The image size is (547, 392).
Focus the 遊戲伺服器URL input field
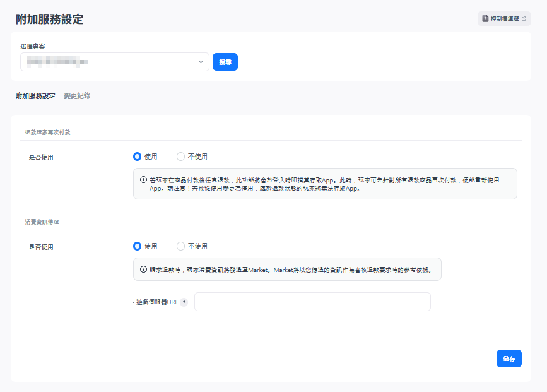[312, 302]
